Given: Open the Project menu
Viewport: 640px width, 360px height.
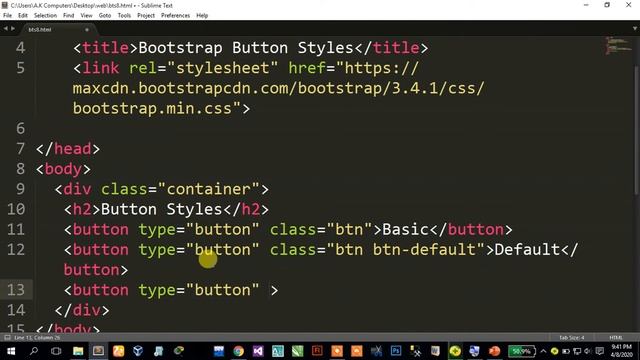Looking at the screenshot, I should point(146,16).
